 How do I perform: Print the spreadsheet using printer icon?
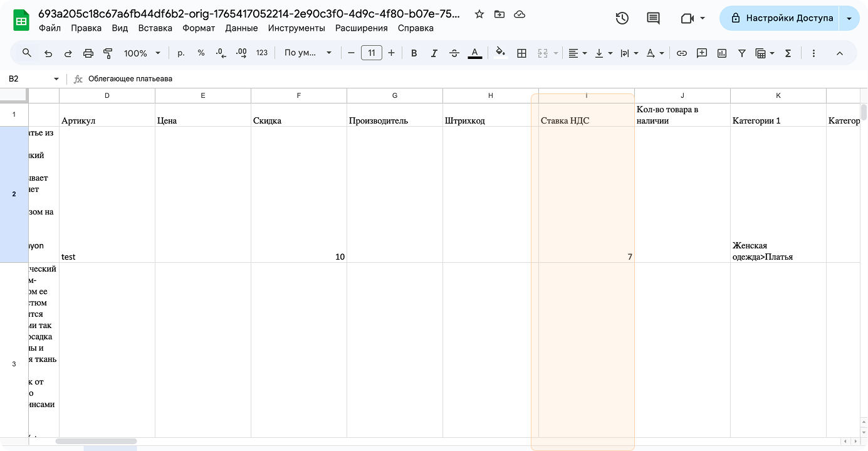(x=88, y=53)
